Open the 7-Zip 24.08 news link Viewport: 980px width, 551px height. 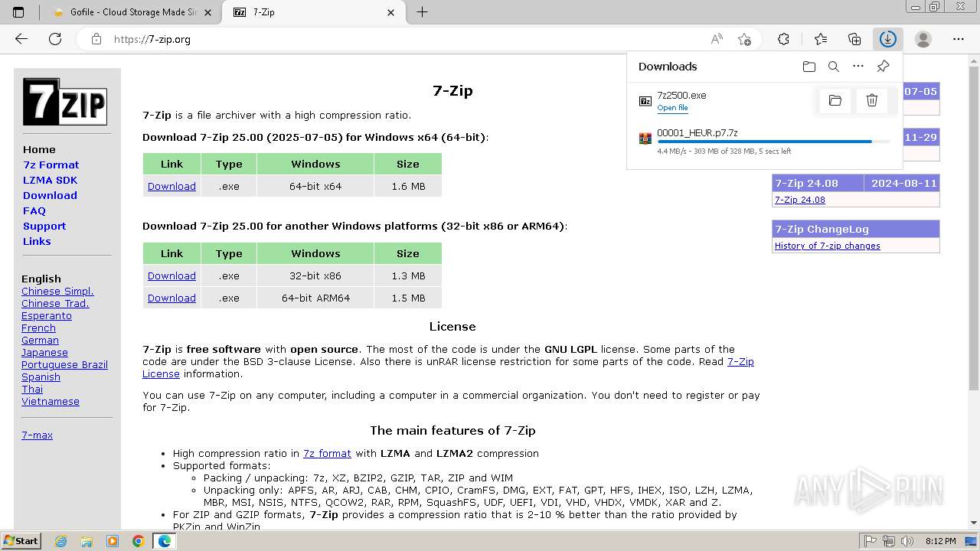pos(800,200)
